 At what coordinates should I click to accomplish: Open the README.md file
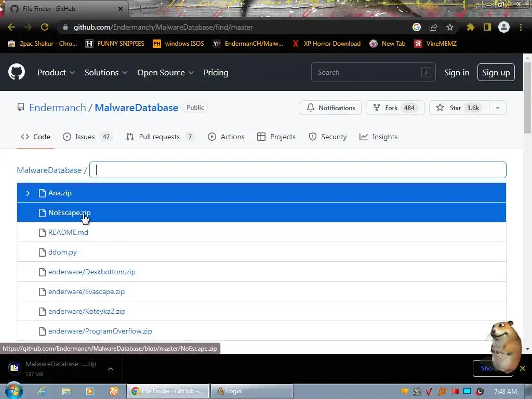68,232
